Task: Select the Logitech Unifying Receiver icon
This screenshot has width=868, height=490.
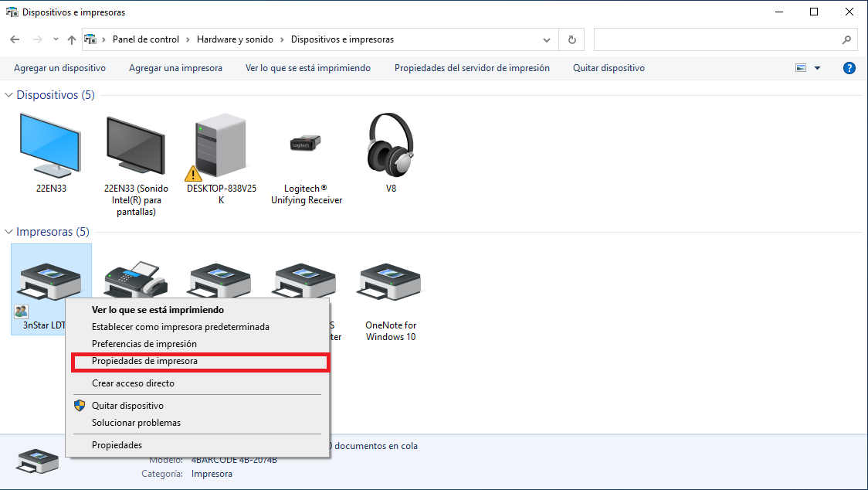Action: click(x=306, y=143)
